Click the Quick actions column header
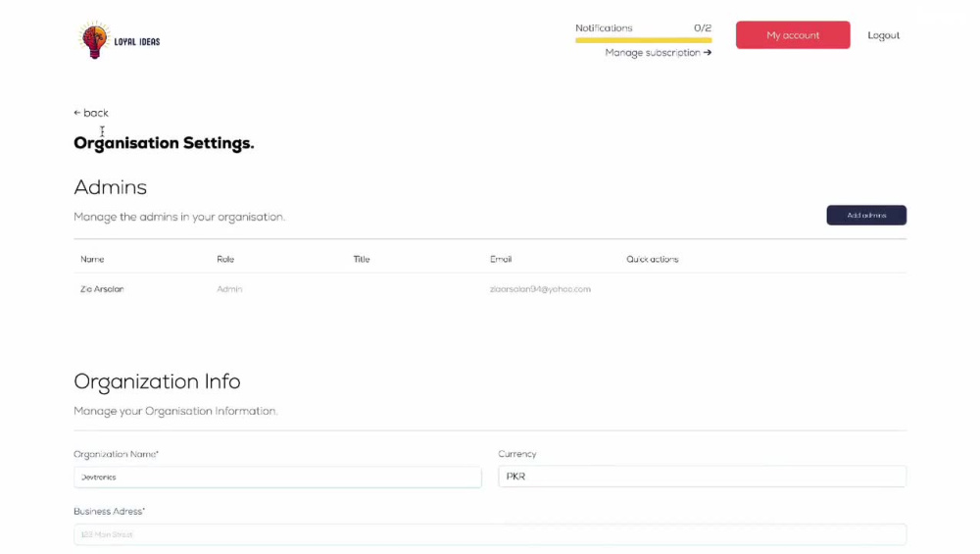Viewport: 980px width, 554px height. click(x=653, y=259)
